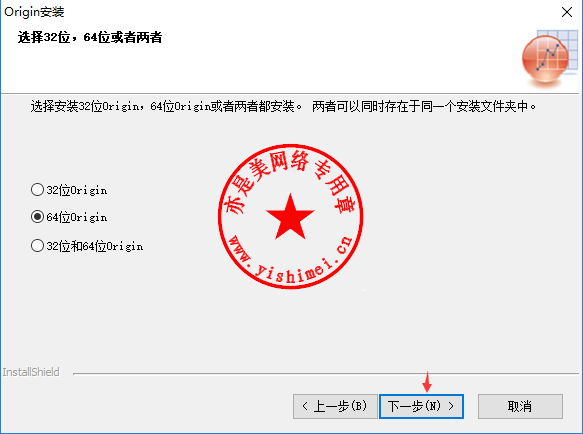Choose the 64位Origin radio option
Image resolution: width=583 pixels, height=434 pixels.
pyautogui.click(x=37, y=216)
